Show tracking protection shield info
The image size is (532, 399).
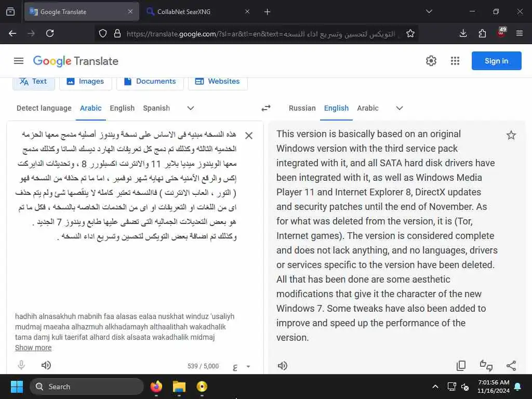click(103, 34)
